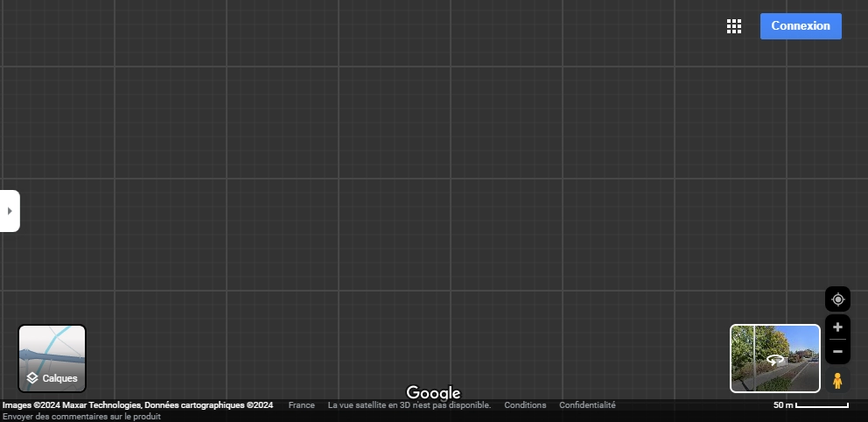The height and width of the screenshot is (422, 868).
Task: Select the Street View pegman
Action: point(837,381)
